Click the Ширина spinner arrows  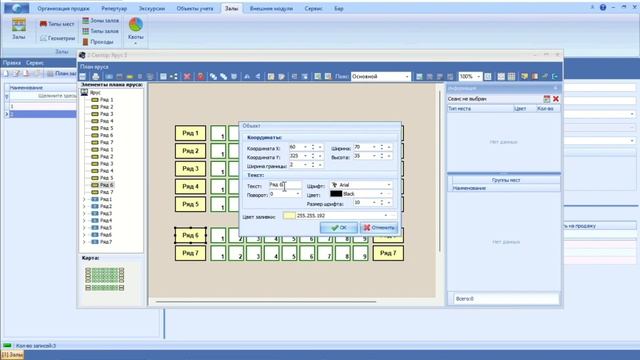click(382, 147)
